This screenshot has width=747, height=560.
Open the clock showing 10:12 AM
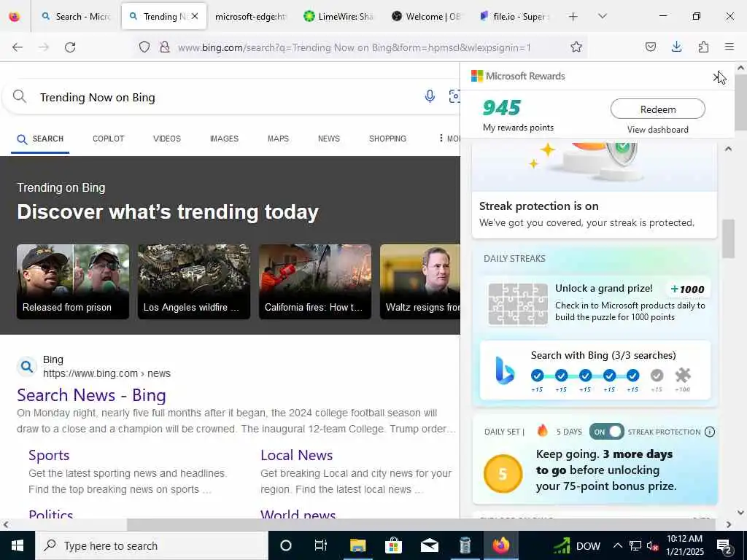click(x=684, y=545)
